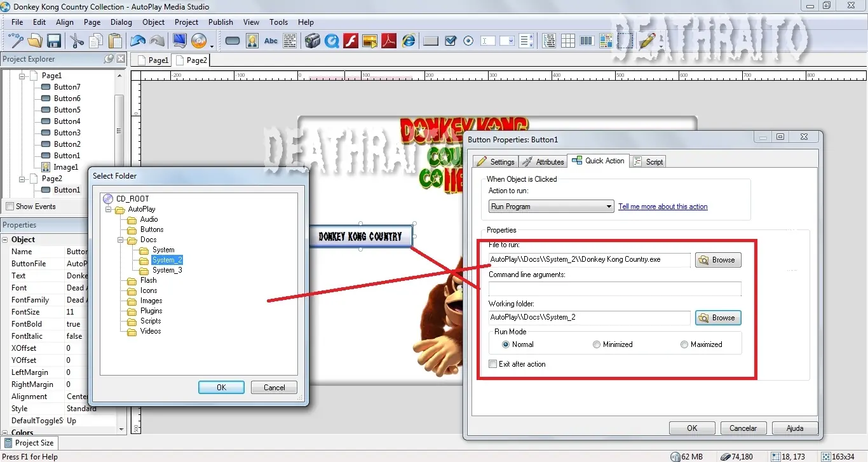Pin the Project Explorer panel
Image resolution: width=868 pixels, height=462 pixels.
[x=109, y=59]
